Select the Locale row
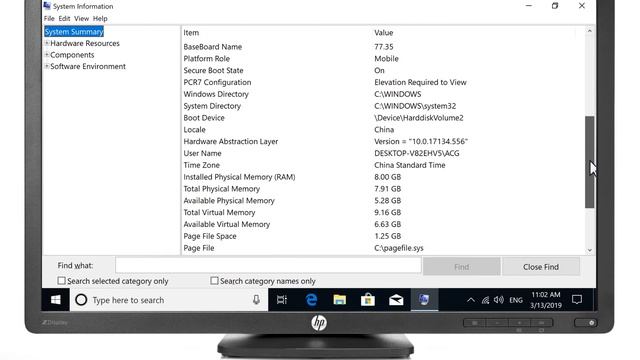The image size is (640, 360). pyautogui.click(x=383, y=129)
